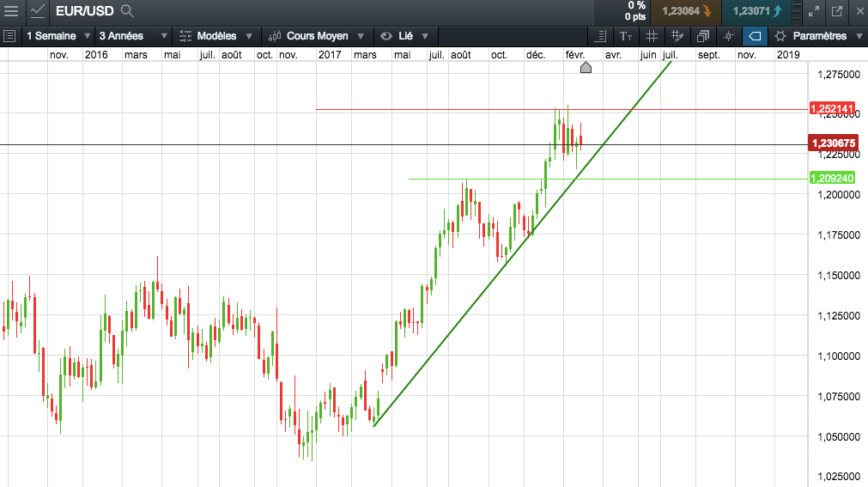Open the Lié linking dropdown
Viewport: 868px width, 487px height.
404,36
